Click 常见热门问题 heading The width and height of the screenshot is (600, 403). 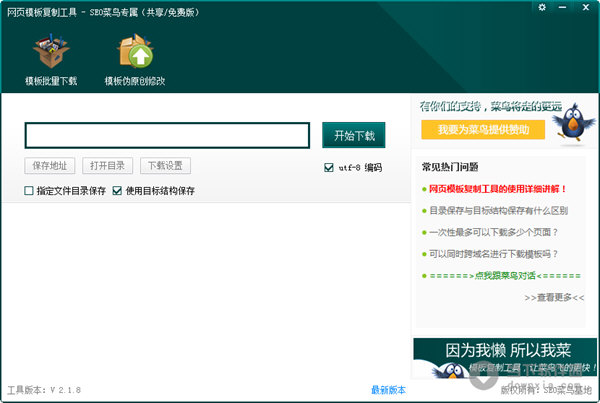[450, 167]
